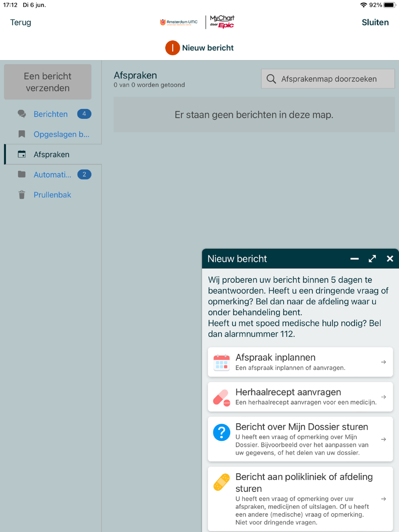Viewport: 399px width, 532px height.
Task: Click the blue question mark icon
Action: [x=221, y=432]
